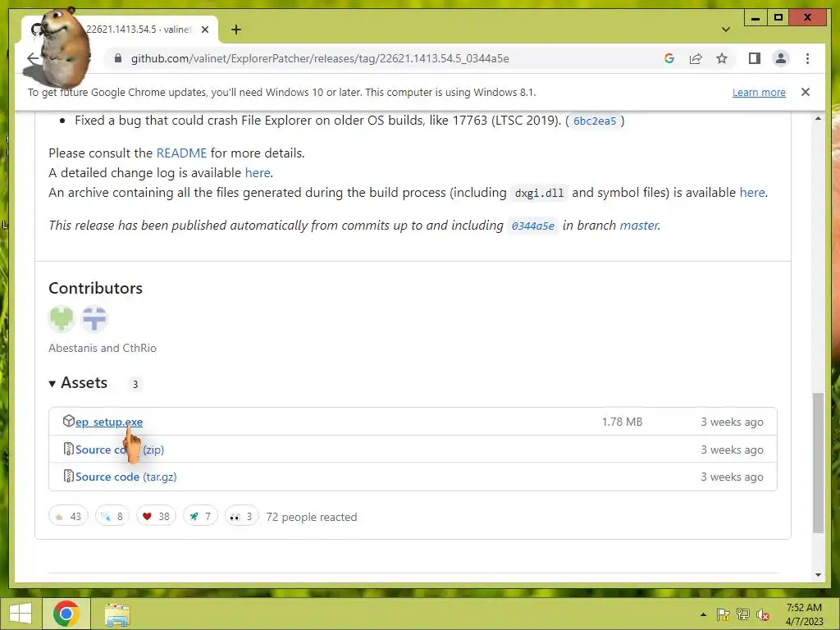Toggle party reaction with 8
The image size is (840, 630).
(112, 517)
